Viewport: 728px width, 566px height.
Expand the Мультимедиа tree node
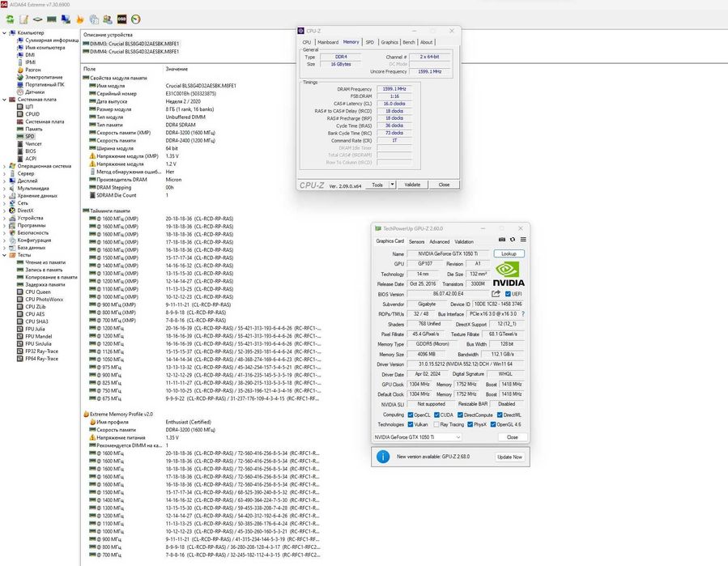[4, 189]
